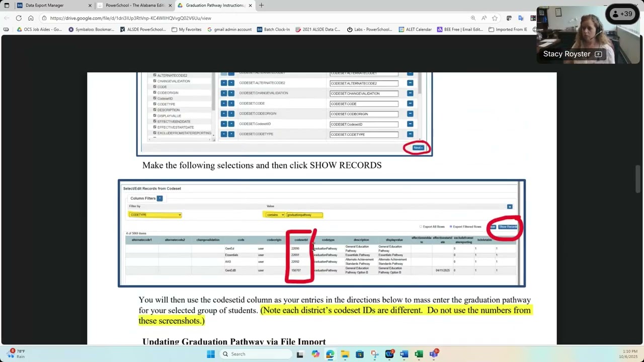Image resolution: width=644 pixels, height=362 pixels.
Task: Open the ALET Calendar bookmark
Action: (416, 30)
